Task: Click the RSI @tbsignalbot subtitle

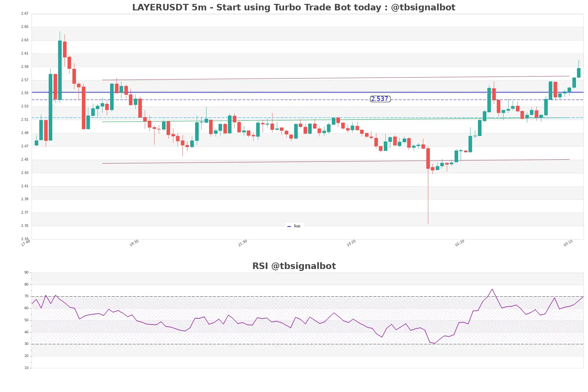Action: 294,266
